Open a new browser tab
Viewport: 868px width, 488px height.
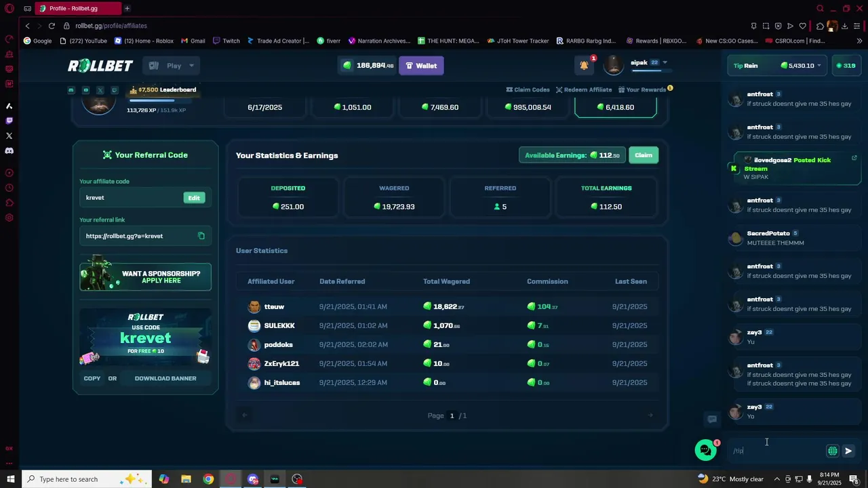[x=127, y=8]
